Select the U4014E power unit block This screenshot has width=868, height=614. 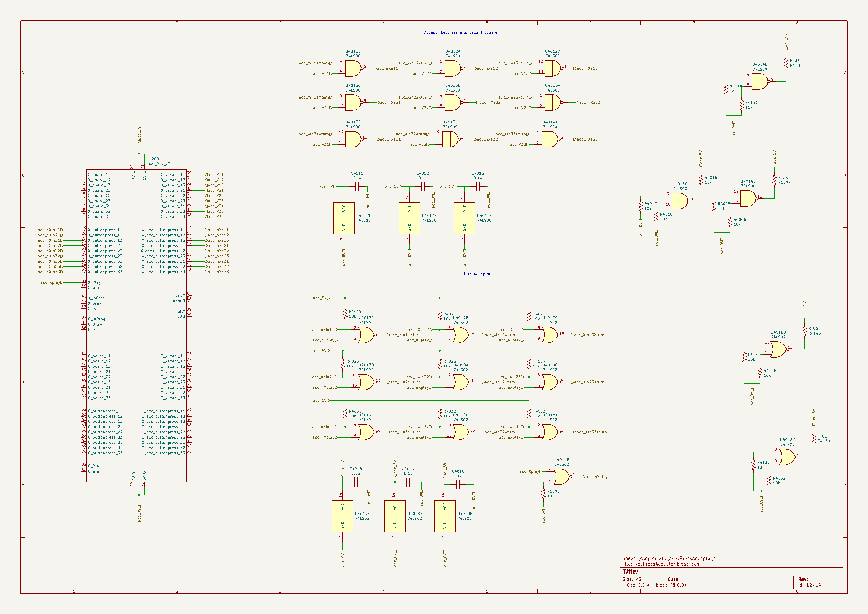pyautogui.click(x=465, y=218)
